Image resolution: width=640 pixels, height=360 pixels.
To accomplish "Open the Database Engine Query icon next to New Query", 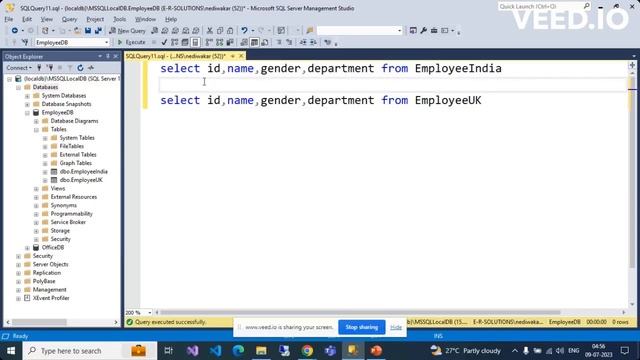I will [x=155, y=31].
